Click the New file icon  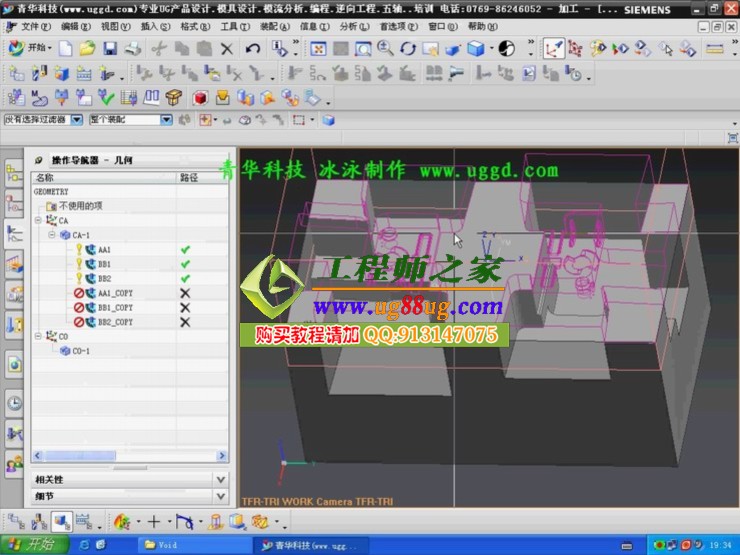pos(66,48)
